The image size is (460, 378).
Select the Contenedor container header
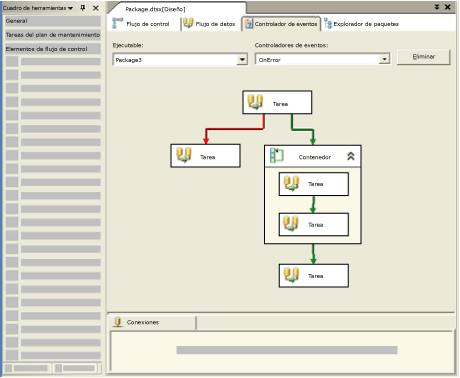(313, 156)
